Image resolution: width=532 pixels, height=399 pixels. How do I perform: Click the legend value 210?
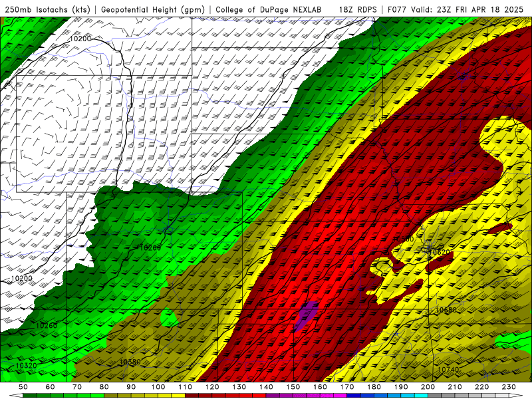[x=455, y=387]
